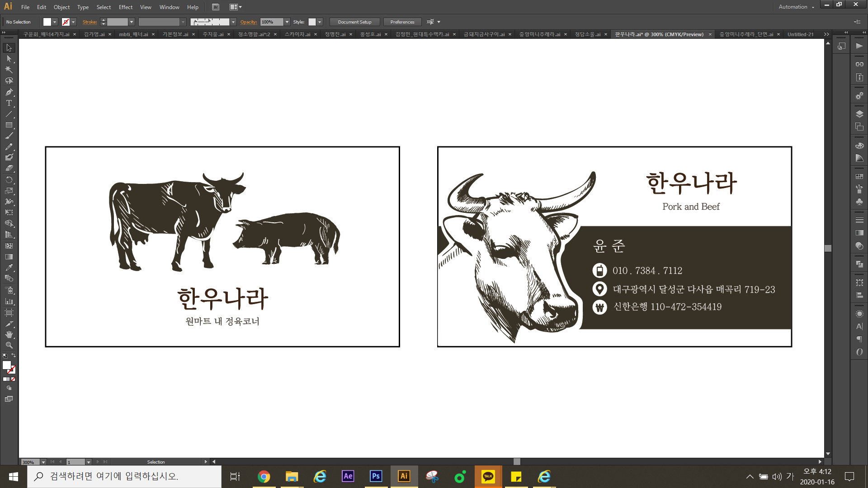Choose the Rotate tool
This screenshot has width=868, height=488.
click(x=9, y=180)
